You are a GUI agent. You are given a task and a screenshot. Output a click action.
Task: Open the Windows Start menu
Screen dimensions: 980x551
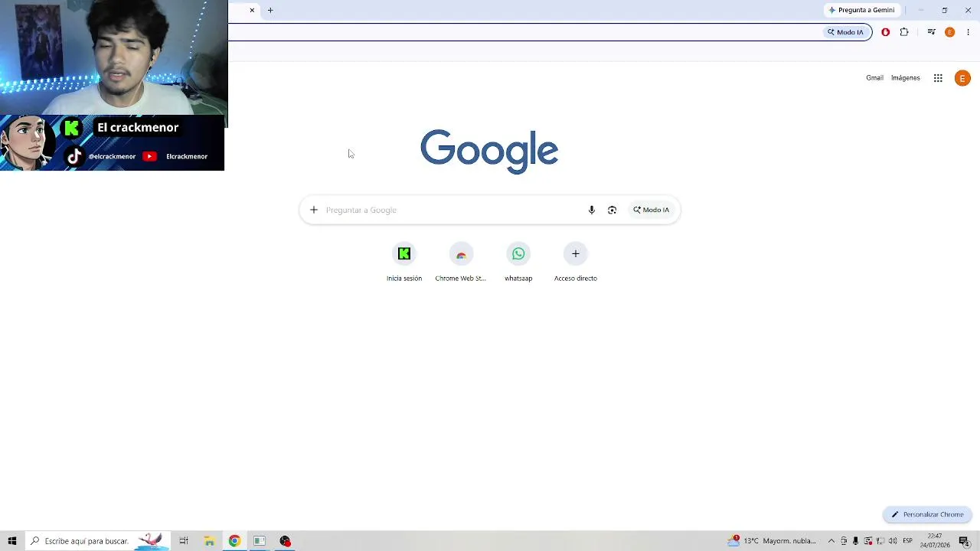coord(12,541)
